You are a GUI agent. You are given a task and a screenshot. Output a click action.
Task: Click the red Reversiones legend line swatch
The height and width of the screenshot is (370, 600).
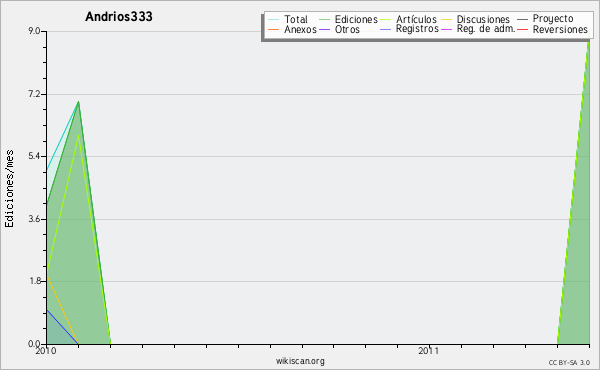point(522,29)
